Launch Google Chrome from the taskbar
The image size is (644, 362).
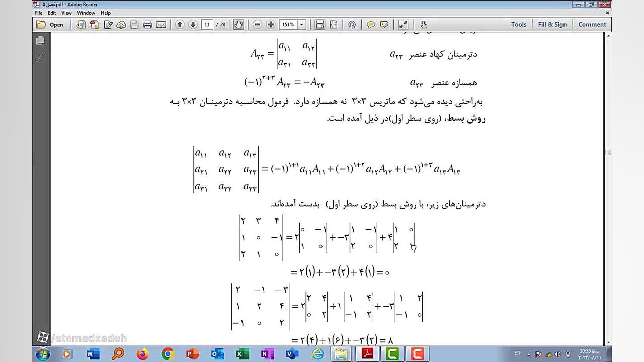[x=168, y=354]
